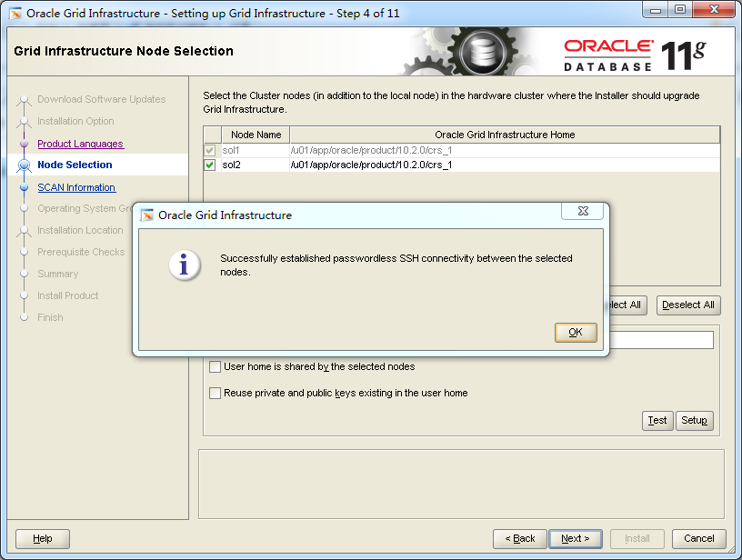This screenshot has width=742, height=560.
Task: Select the Node Selection step
Action: 75,165
